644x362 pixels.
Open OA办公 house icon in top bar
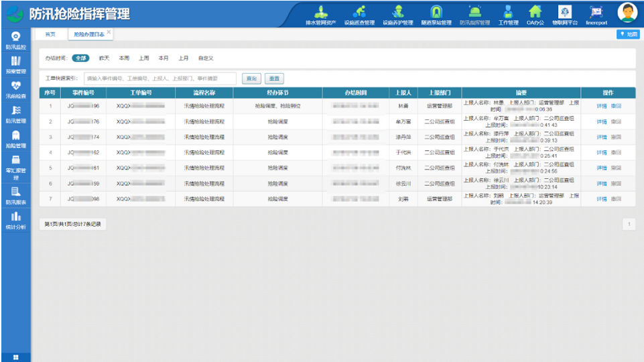535,11
